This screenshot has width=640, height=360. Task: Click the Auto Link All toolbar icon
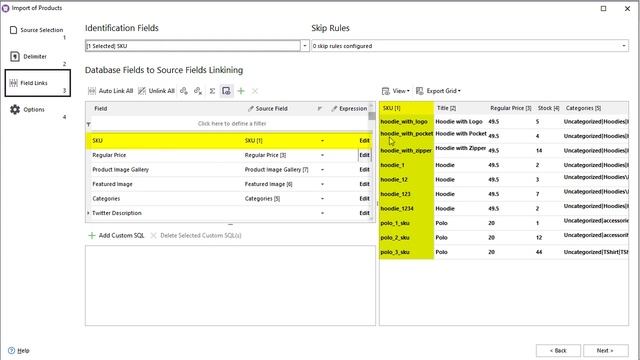[92, 91]
